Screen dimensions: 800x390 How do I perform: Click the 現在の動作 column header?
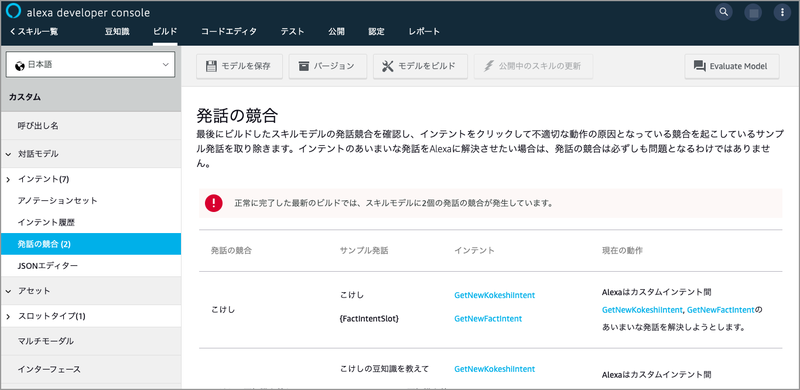[622, 251]
